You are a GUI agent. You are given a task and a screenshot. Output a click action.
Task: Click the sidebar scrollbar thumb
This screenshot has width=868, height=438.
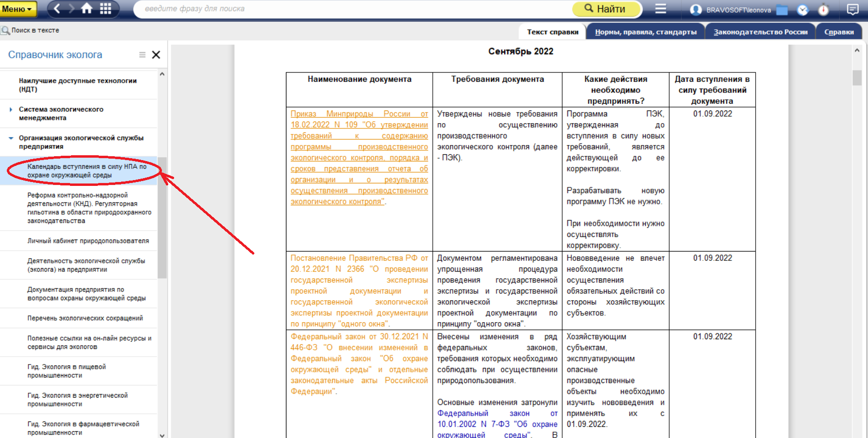pyautogui.click(x=162, y=218)
